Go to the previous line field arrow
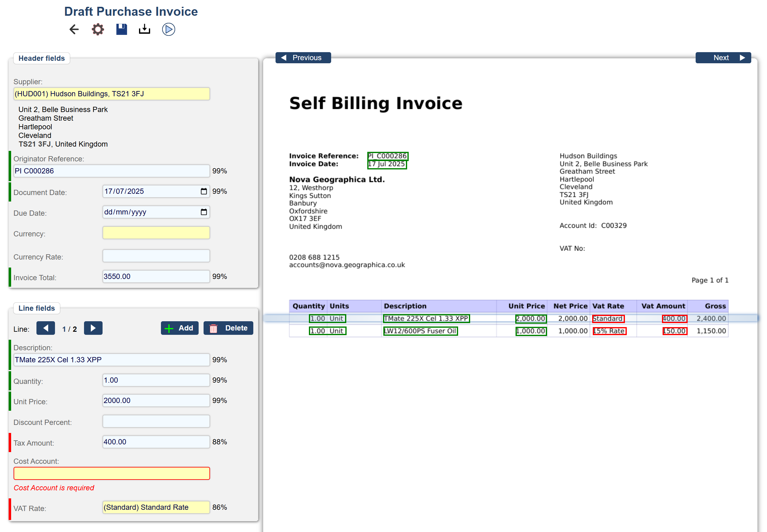Screen dimensions: 767x532 46,328
